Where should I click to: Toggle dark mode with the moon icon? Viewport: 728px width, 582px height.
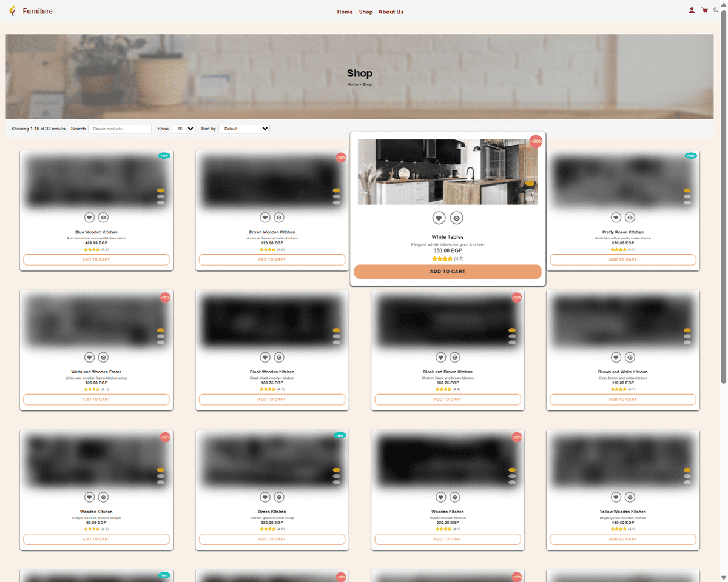coord(716,10)
